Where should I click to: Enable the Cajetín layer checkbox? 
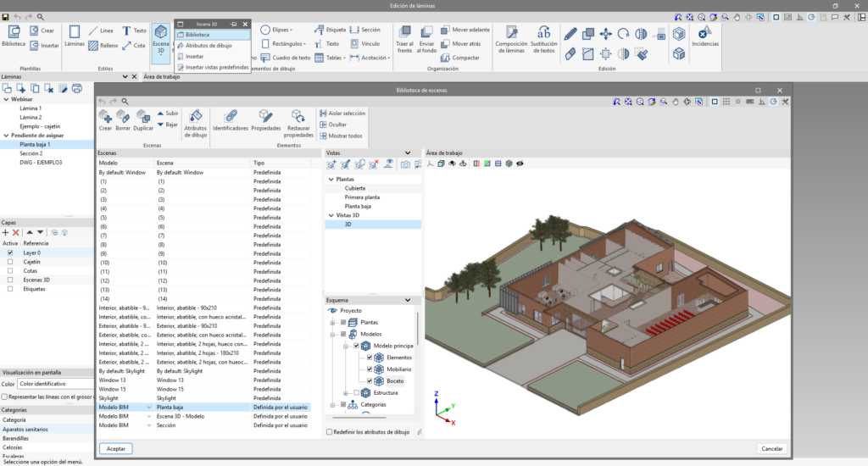click(x=10, y=262)
